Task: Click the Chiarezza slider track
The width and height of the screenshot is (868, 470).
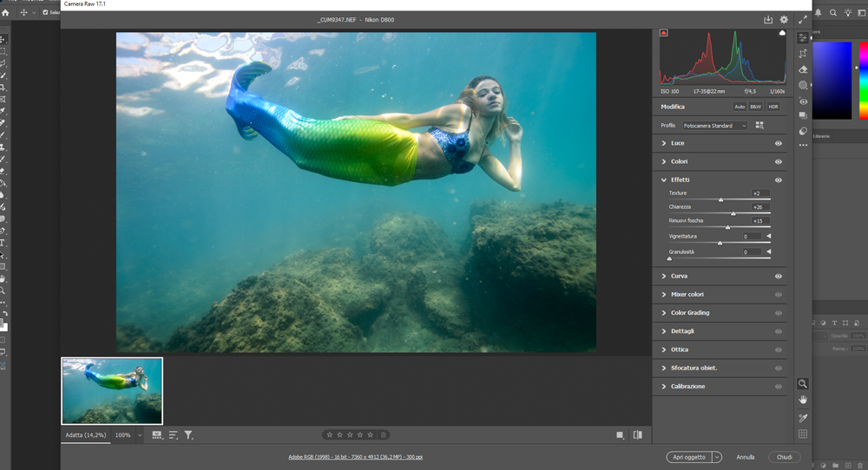Action: coord(719,214)
